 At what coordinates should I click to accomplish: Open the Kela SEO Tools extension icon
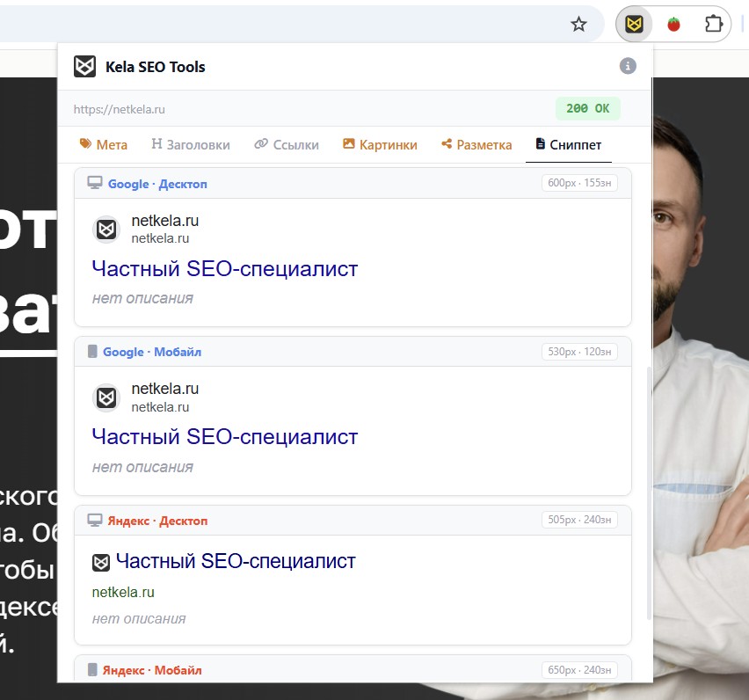[634, 24]
